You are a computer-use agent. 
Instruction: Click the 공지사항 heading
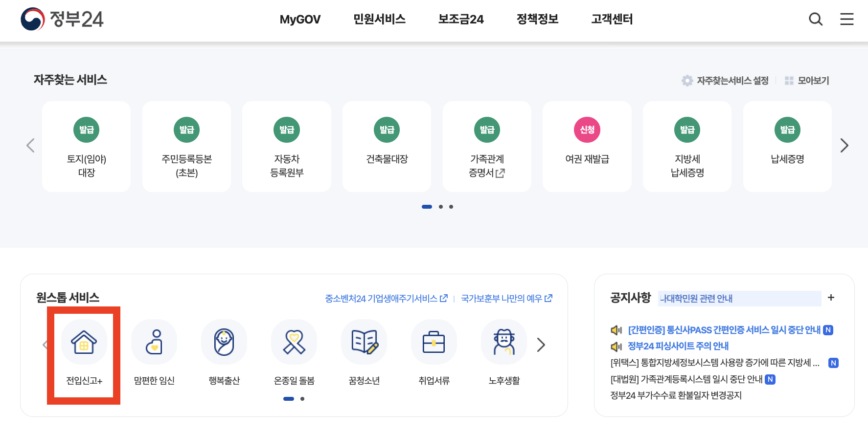click(x=630, y=298)
